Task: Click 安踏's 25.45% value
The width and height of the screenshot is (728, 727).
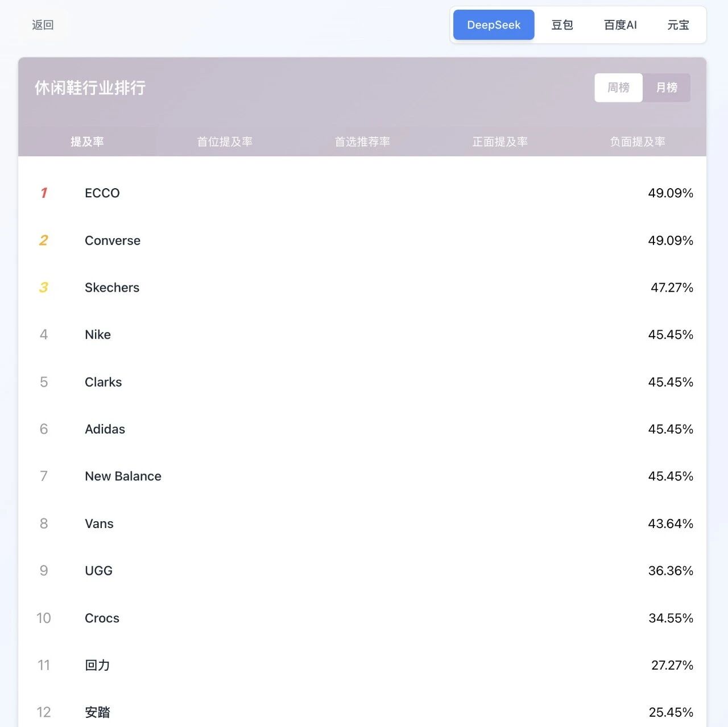Action: 671,712
